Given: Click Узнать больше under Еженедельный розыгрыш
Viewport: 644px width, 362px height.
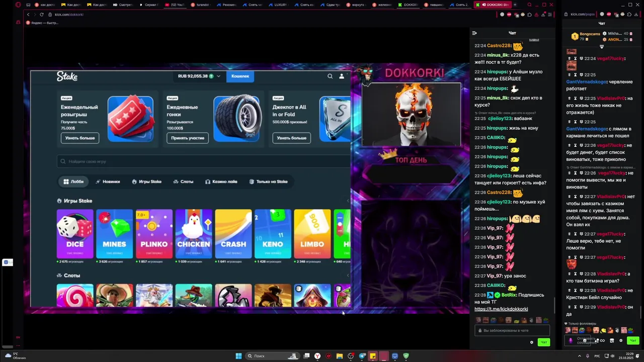Looking at the screenshot, I should pyautogui.click(x=80, y=138).
